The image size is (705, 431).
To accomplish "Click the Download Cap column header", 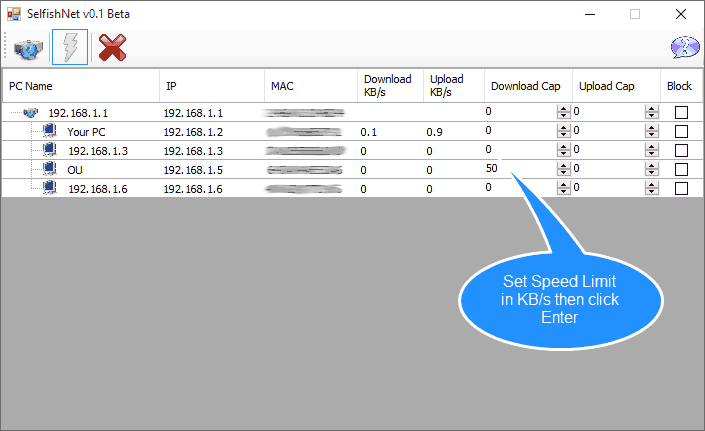I will (528, 86).
